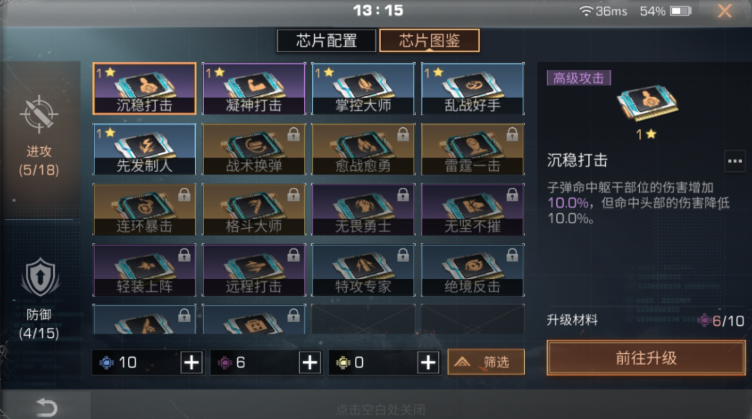Open the locked 战术换弹 chip

click(254, 149)
